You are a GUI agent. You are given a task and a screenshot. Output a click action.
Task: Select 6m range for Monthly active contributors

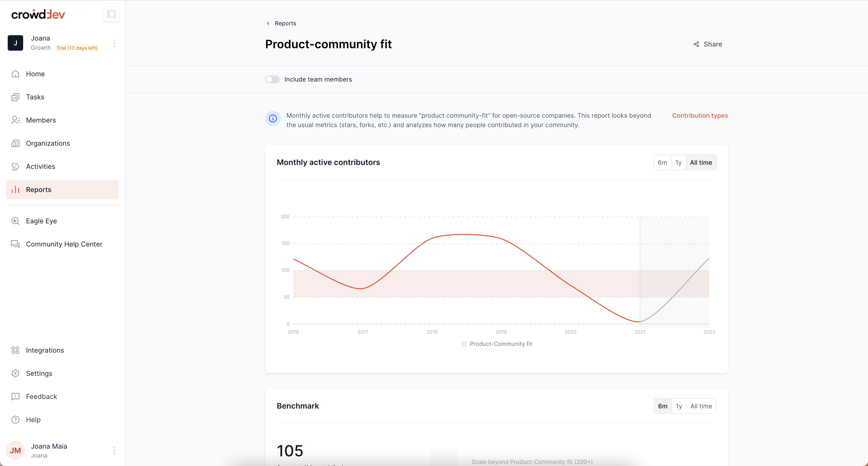click(x=662, y=163)
